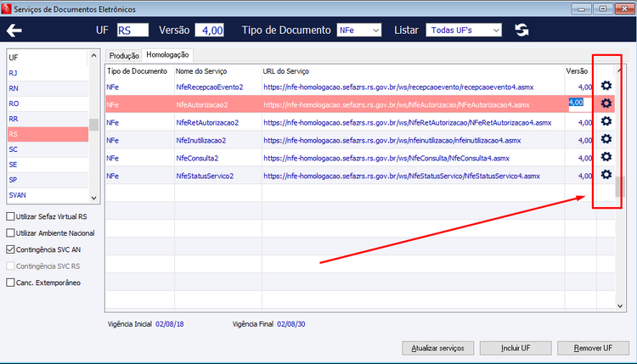The width and height of the screenshot is (637, 364).
Task: Select RN in the UF list
Action: point(48,88)
